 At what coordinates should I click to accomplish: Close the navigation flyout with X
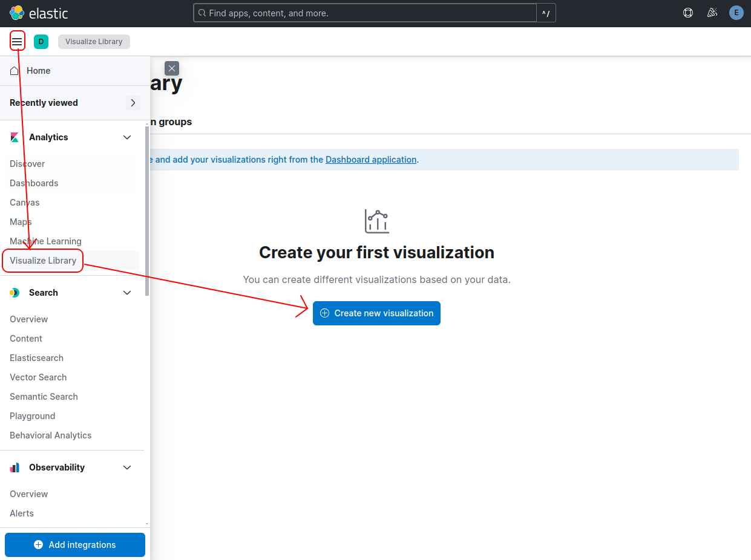point(172,68)
